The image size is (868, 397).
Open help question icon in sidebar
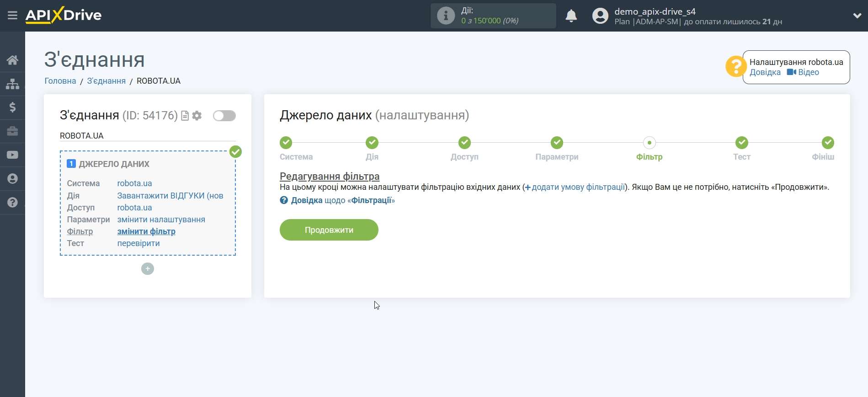12,203
